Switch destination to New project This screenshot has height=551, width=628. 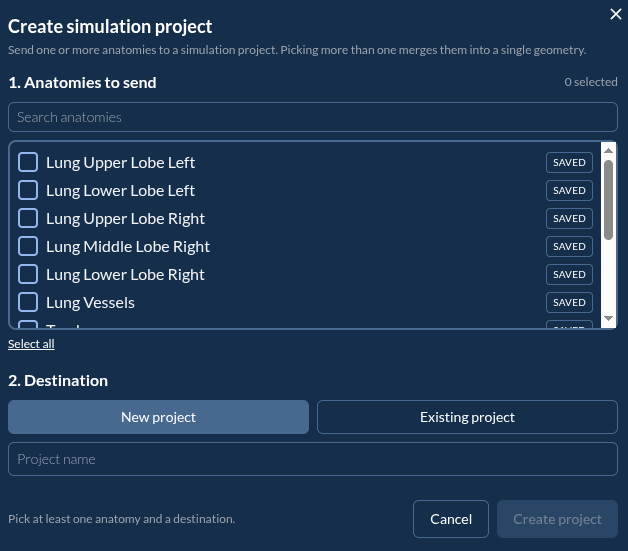coord(158,417)
